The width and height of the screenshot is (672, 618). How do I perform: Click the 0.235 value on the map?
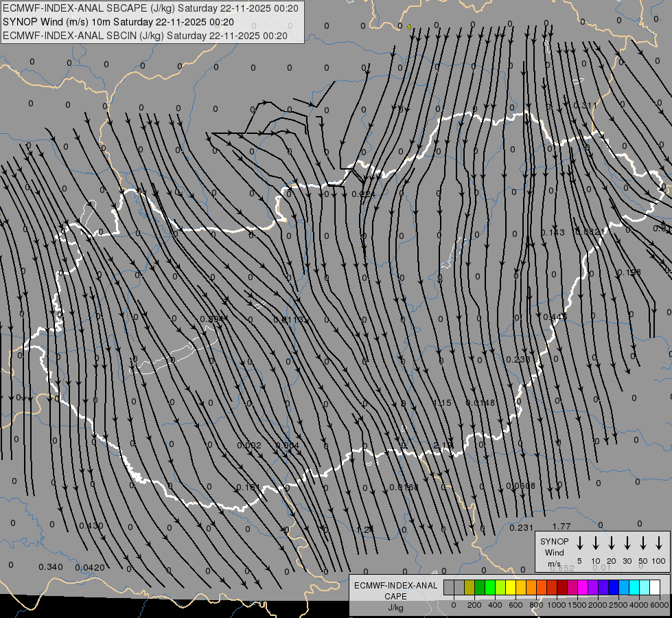(518, 359)
